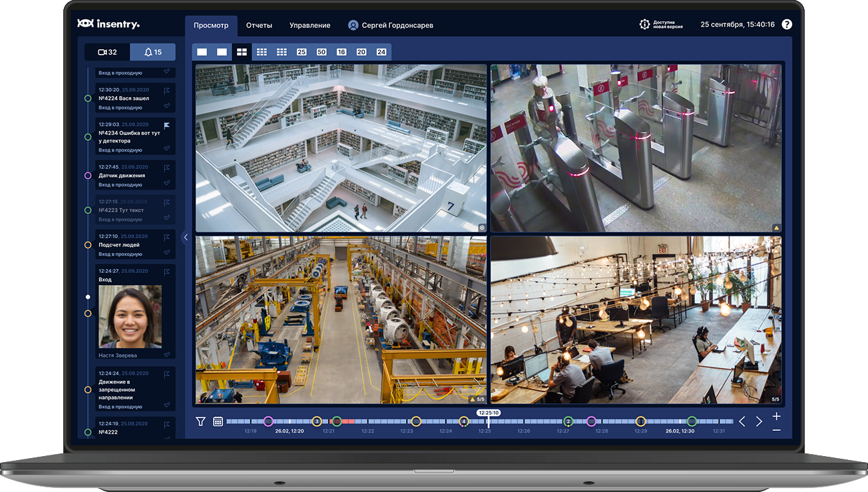The height and width of the screenshot is (492, 868).
Task: Collapse the events sidebar with chevron
Action: [186, 236]
